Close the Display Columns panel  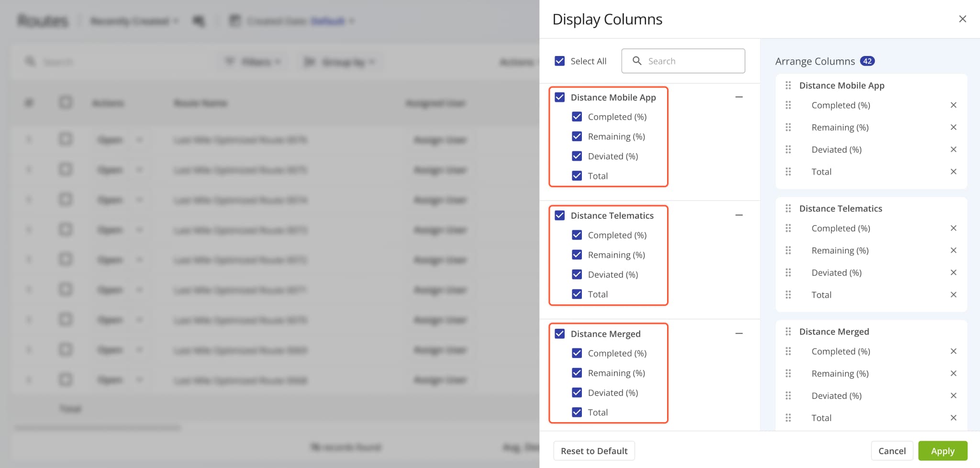[x=962, y=19]
